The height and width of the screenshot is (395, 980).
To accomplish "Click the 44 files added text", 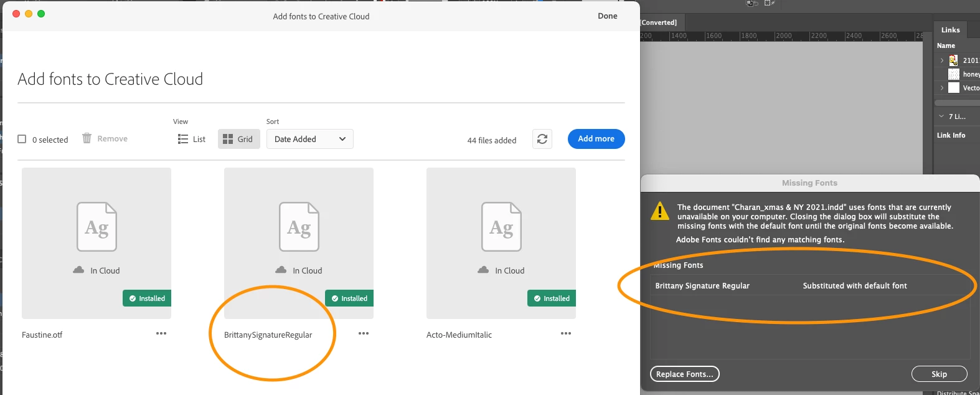I will click(x=492, y=140).
